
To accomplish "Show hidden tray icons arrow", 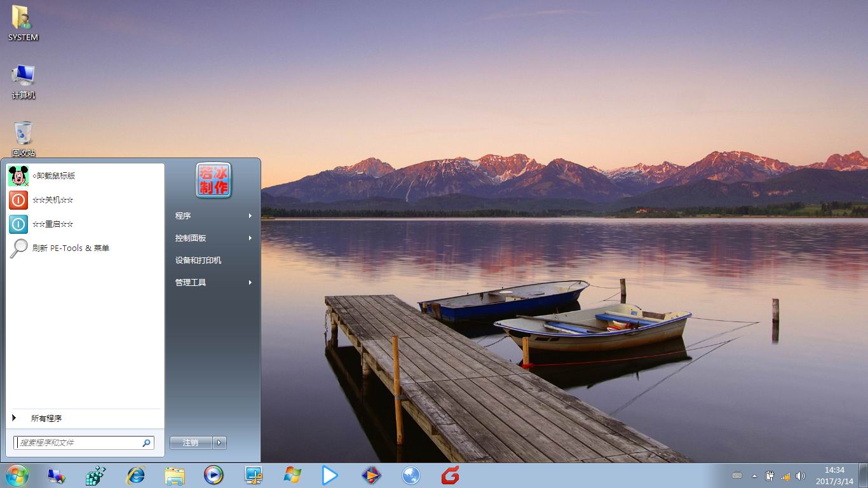I will pos(754,476).
